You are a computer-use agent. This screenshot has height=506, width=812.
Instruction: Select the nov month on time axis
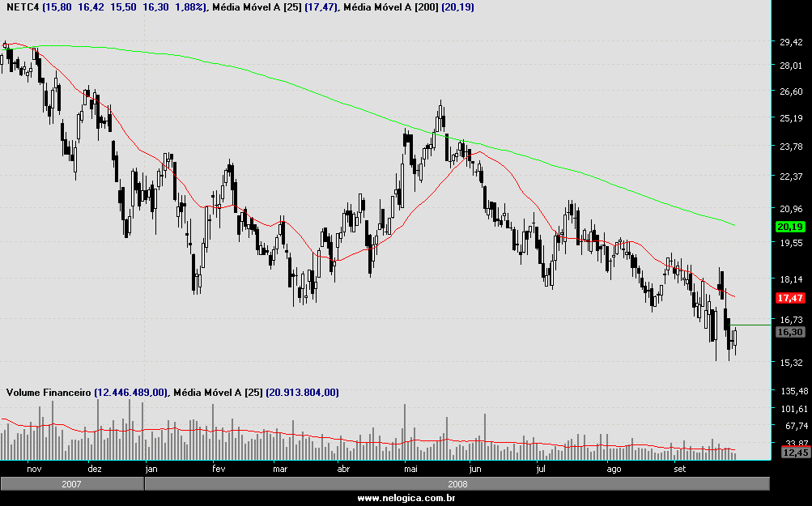[x=34, y=470]
